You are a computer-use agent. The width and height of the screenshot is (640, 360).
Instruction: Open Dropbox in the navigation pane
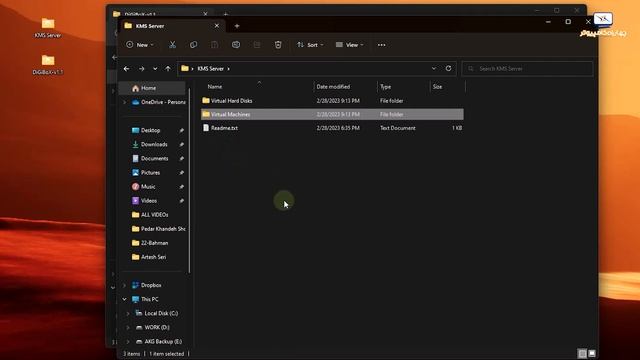(x=147, y=285)
